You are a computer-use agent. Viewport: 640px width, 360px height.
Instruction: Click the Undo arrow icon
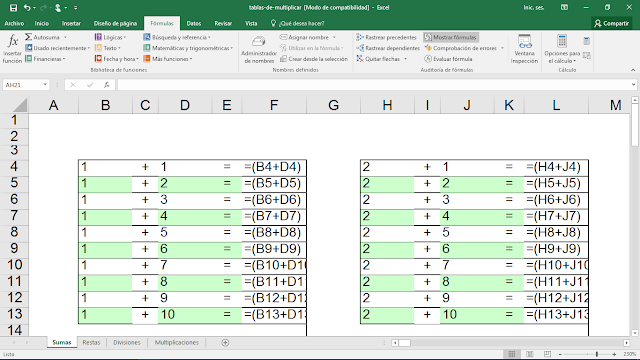27,7
